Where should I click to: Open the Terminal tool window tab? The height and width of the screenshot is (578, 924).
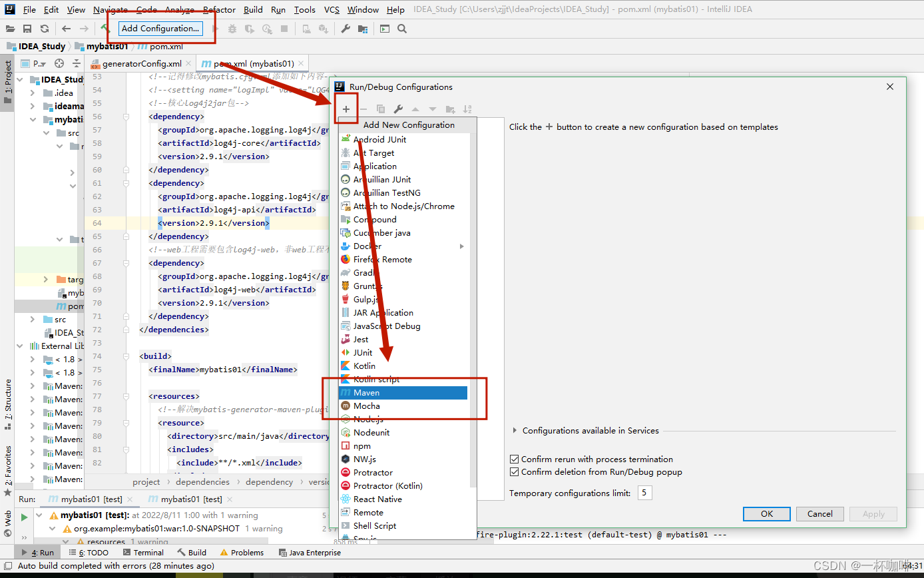pyautogui.click(x=142, y=553)
